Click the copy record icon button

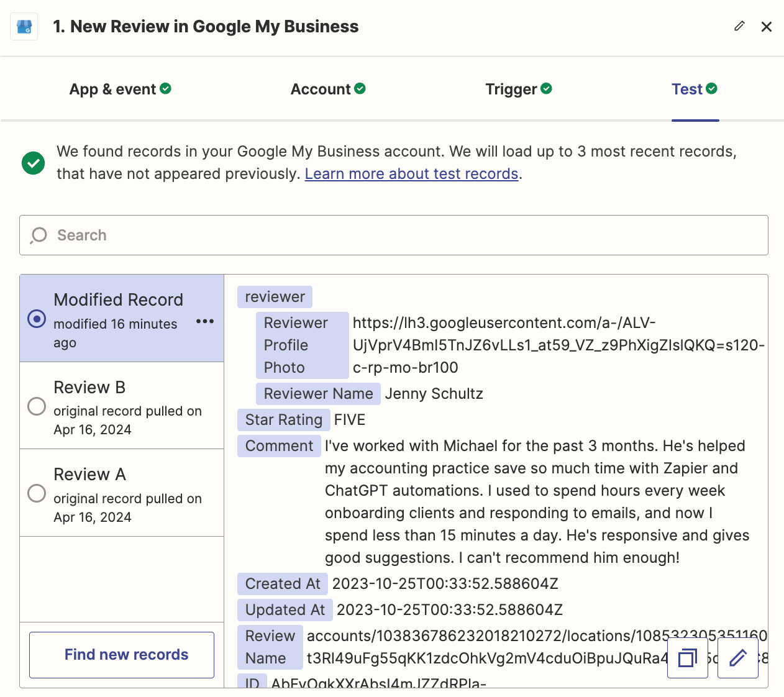[688, 658]
